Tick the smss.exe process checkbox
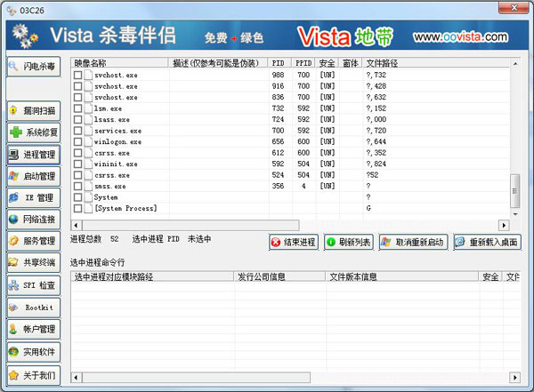 (77, 186)
